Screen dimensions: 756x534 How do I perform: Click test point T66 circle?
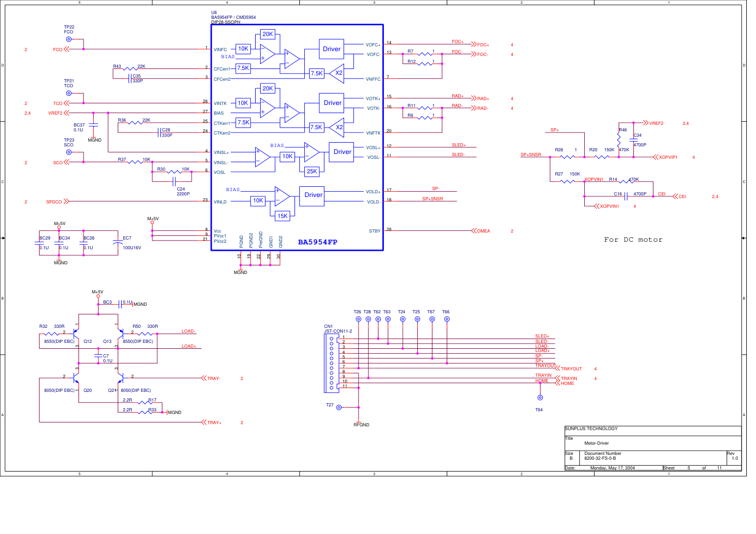(x=447, y=319)
